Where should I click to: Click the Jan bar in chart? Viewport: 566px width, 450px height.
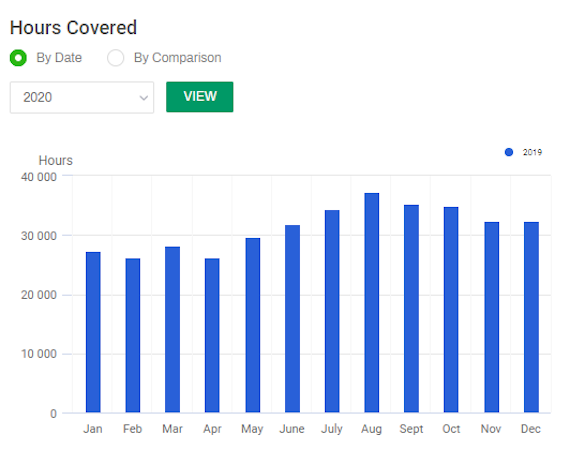[93, 332]
